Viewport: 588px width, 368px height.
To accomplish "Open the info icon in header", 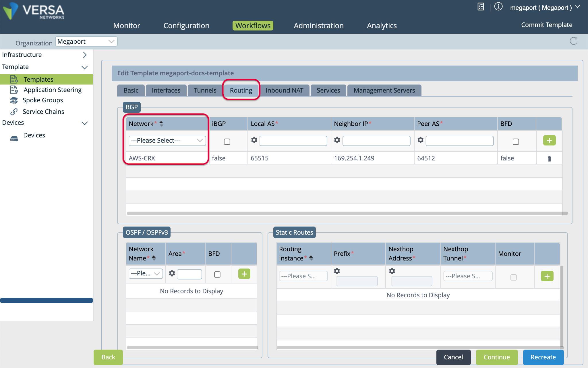I will click(498, 7).
